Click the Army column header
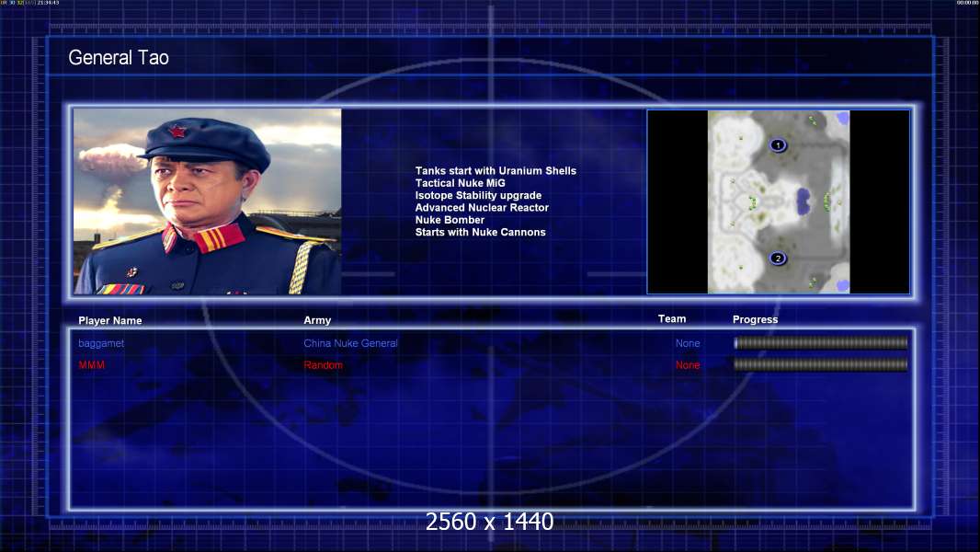The image size is (980, 552). click(317, 320)
